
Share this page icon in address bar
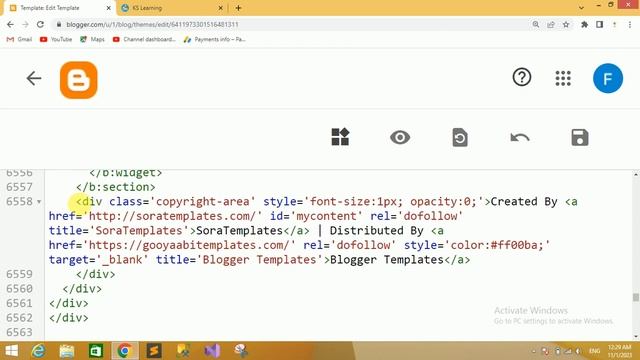click(551, 24)
